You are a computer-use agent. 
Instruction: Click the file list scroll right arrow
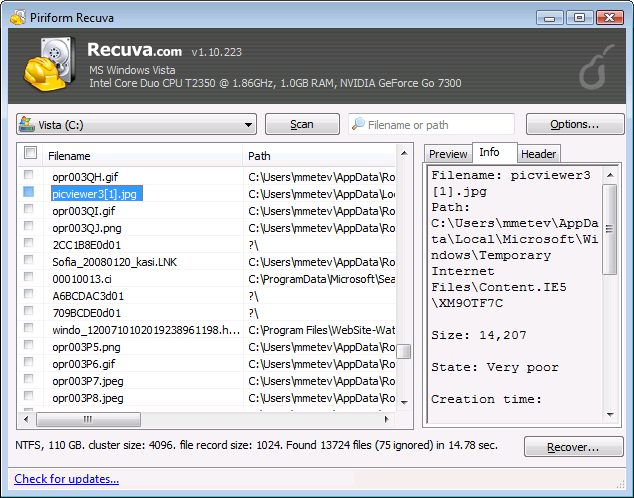pos(387,419)
